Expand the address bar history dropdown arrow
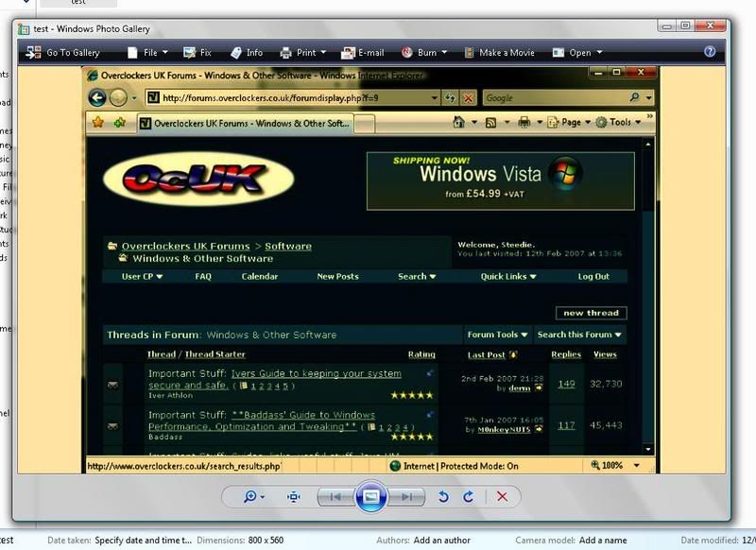The height and width of the screenshot is (550, 756). [x=435, y=98]
